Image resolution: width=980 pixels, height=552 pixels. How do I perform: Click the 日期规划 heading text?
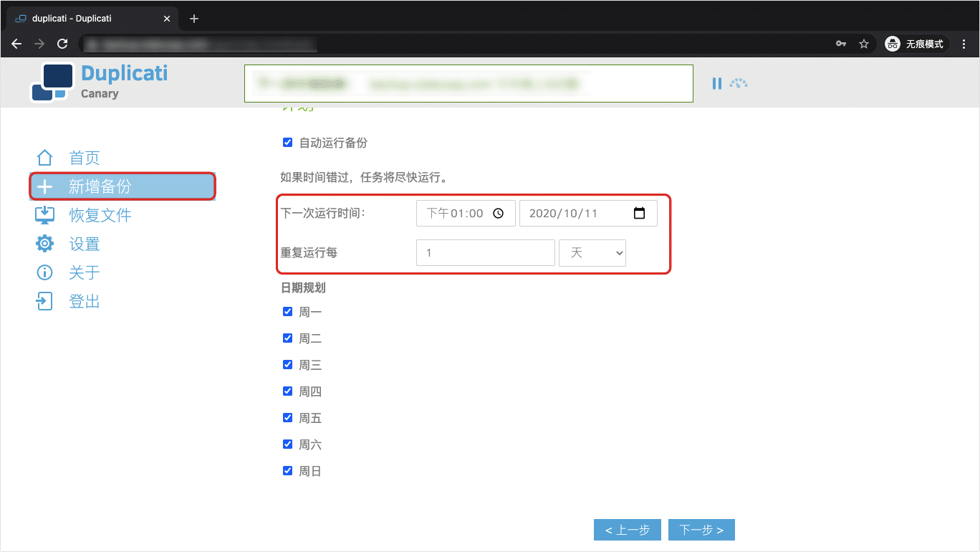click(303, 287)
